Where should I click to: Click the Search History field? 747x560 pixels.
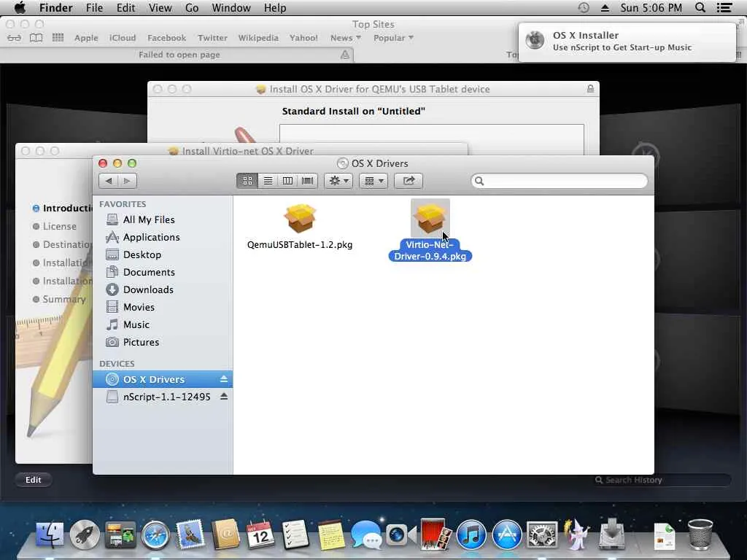(x=662, y=480)
